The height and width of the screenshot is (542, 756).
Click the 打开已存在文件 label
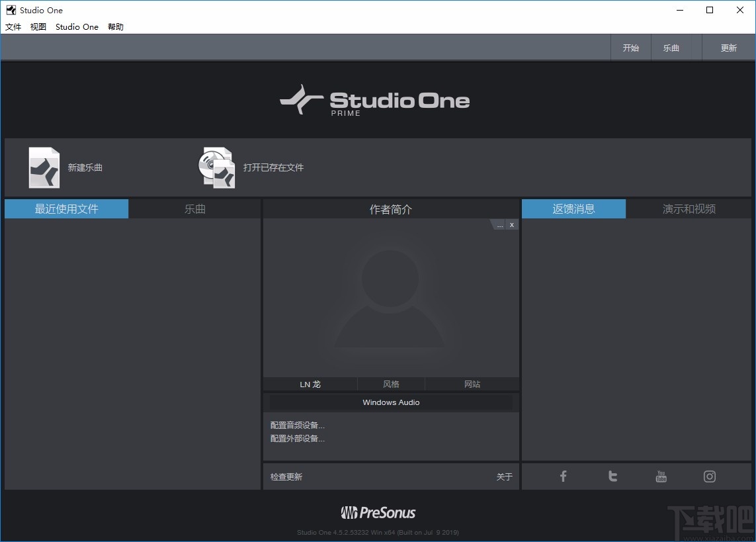pos(273,167)
